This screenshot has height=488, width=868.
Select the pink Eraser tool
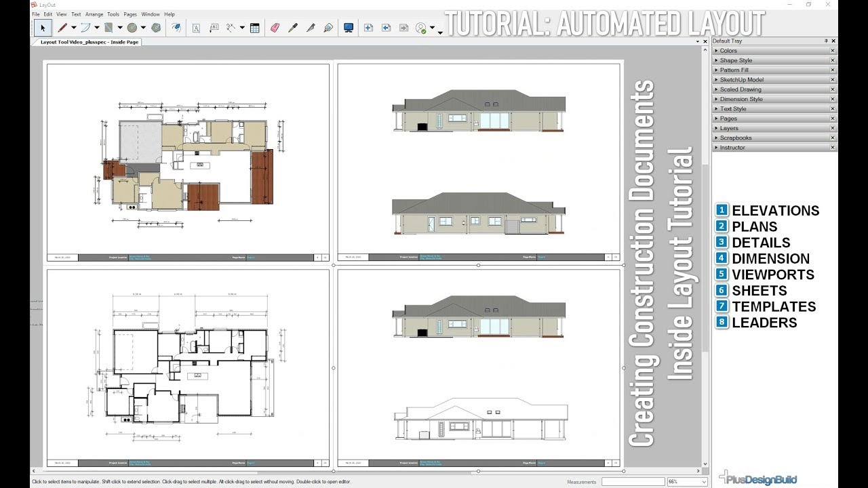click(275, 28)
